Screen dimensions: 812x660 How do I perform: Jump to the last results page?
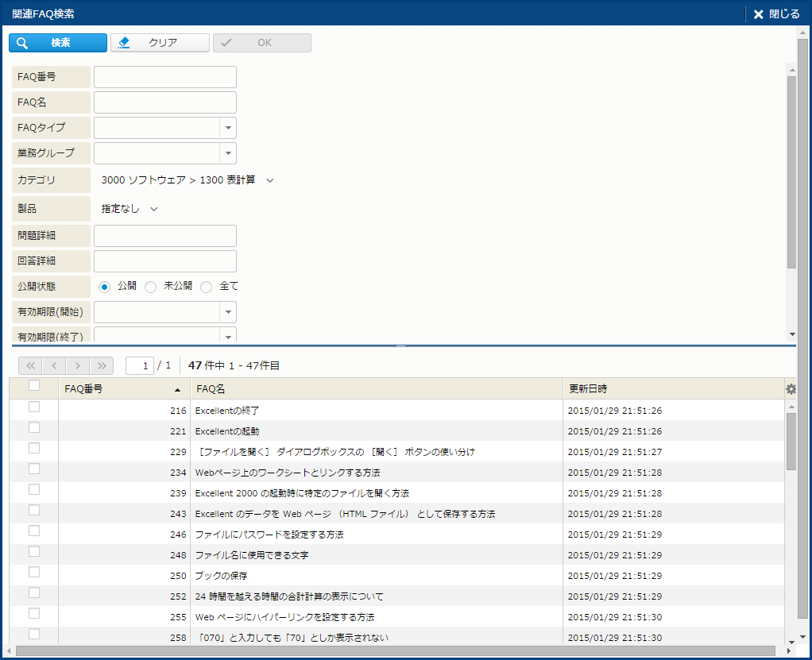click(101, 365)
